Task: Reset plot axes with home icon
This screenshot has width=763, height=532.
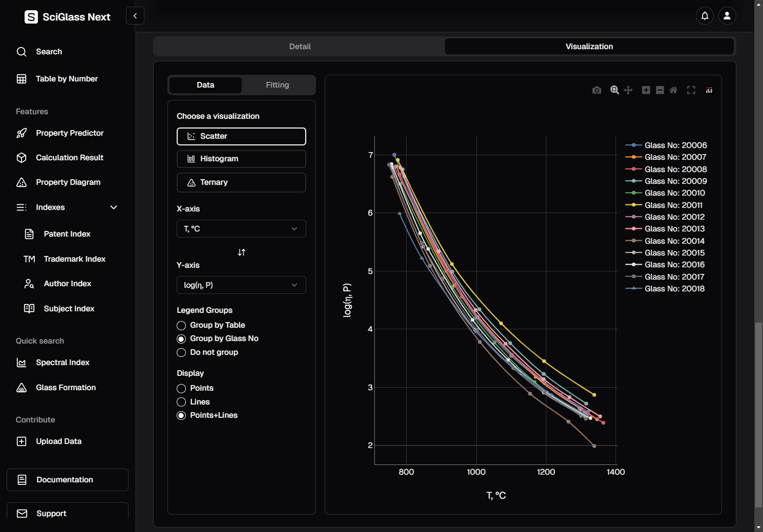Action: click(673, 90)
